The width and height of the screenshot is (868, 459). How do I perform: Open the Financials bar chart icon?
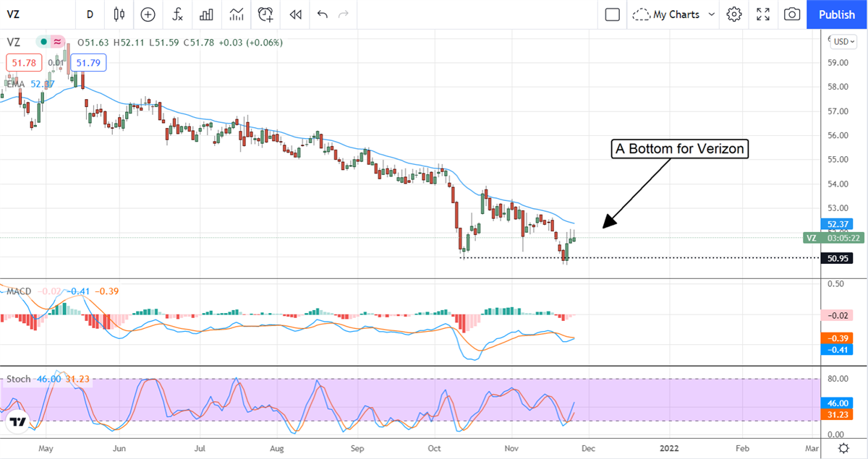(207, 14)
